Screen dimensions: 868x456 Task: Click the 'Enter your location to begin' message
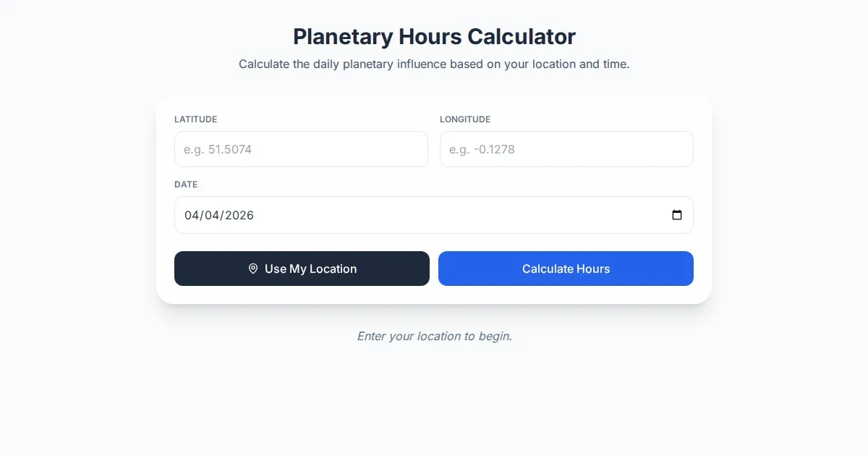tap(434, 336)
